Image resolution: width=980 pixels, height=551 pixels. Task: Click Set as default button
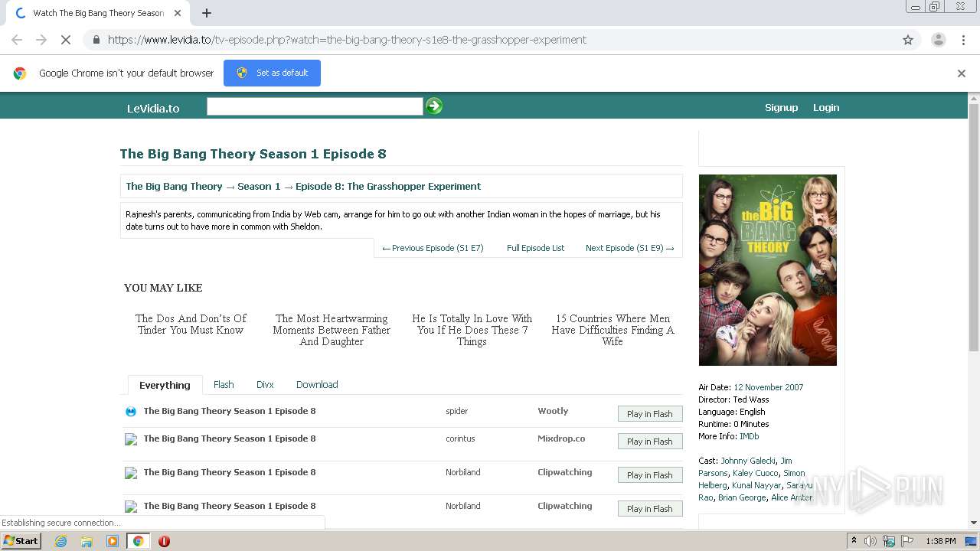[x=272, y=73]
